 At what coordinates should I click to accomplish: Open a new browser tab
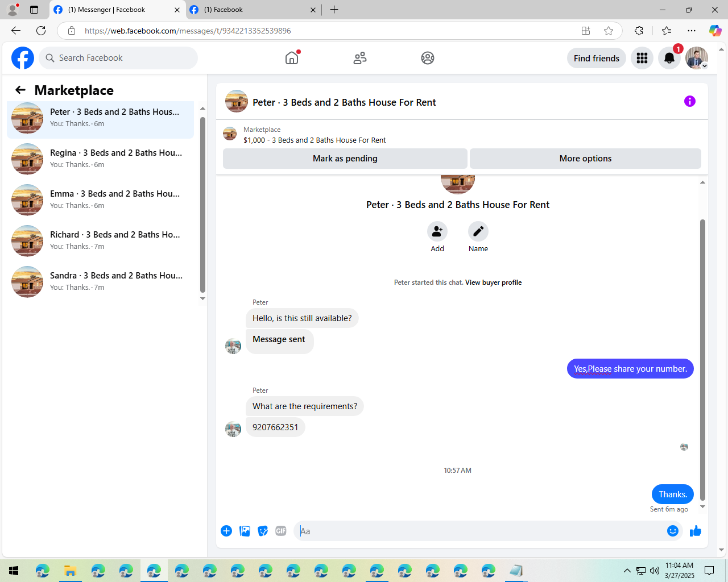pyautogui.click(x=334, y=10)
